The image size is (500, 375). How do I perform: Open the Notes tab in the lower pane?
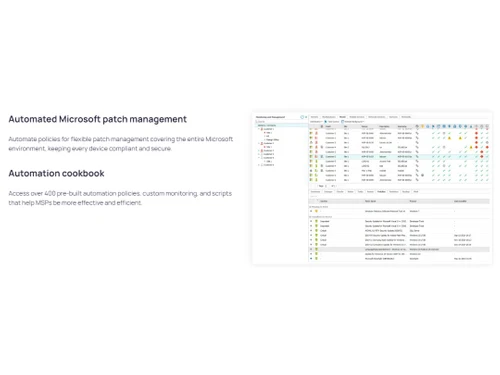pos(350,192)
